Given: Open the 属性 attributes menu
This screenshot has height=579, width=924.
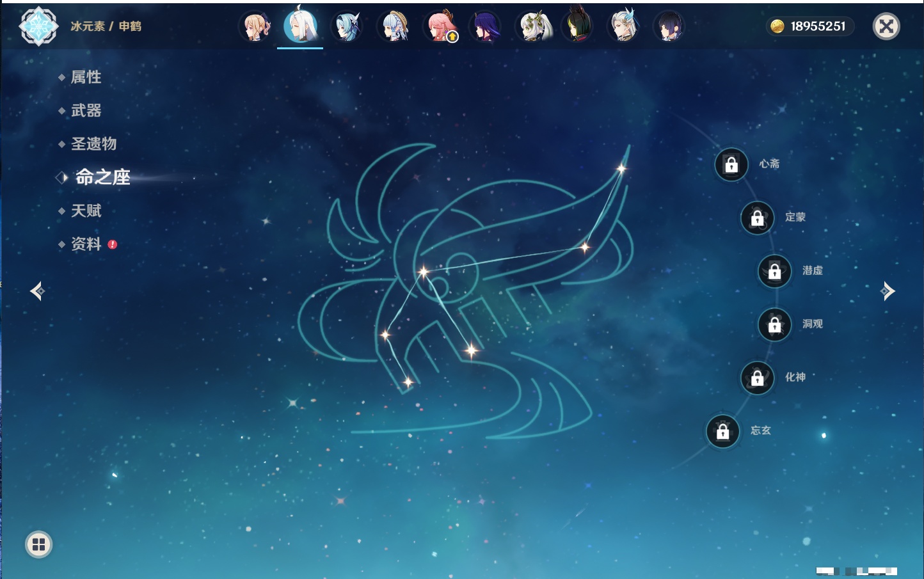Looking at the screenshot, I should coord(86,77).
